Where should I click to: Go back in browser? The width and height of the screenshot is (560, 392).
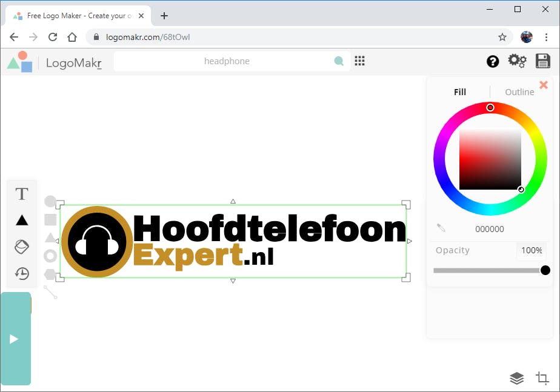pos(14,37)
